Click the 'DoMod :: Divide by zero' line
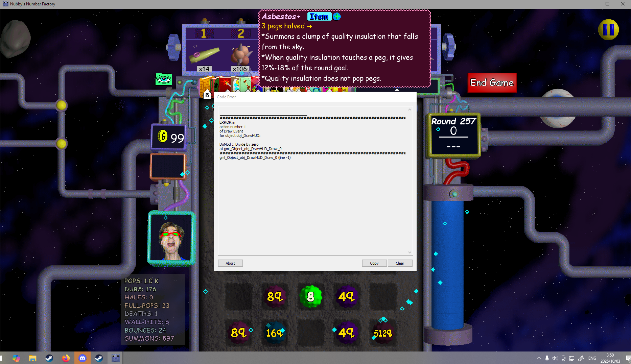This screenshot has height=364, width=631. [239, 144]
